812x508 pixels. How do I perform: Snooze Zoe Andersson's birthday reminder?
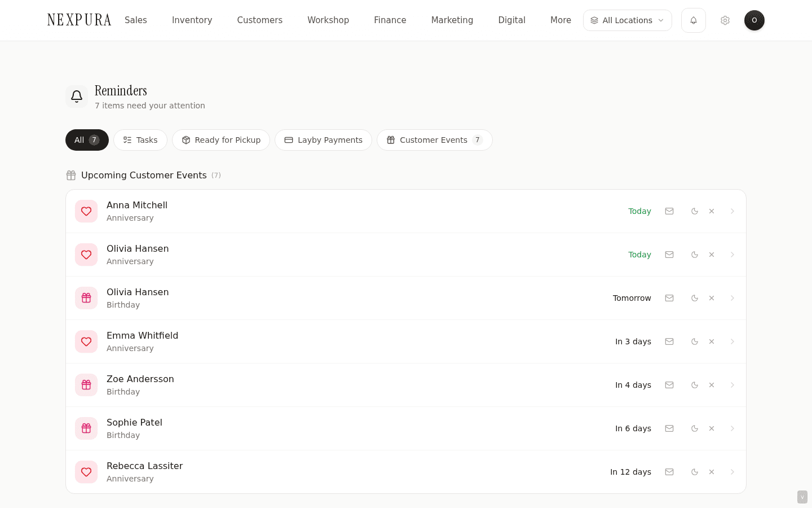pos(695,385)
